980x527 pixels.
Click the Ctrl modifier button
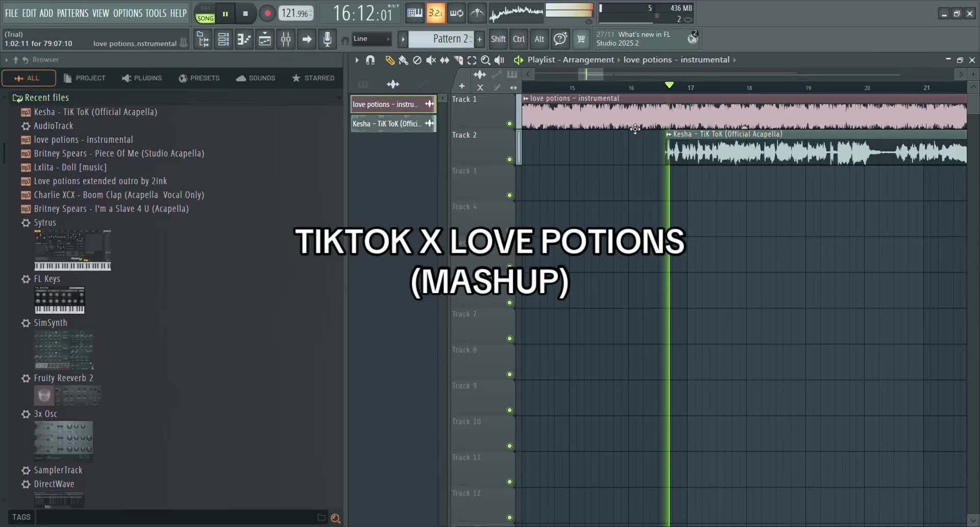[519, 39]
